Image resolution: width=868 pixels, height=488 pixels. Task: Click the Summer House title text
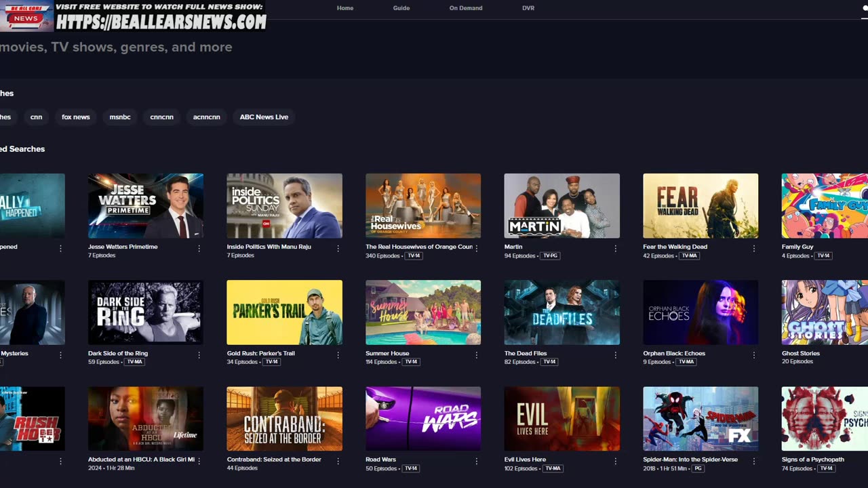point(387,353)
